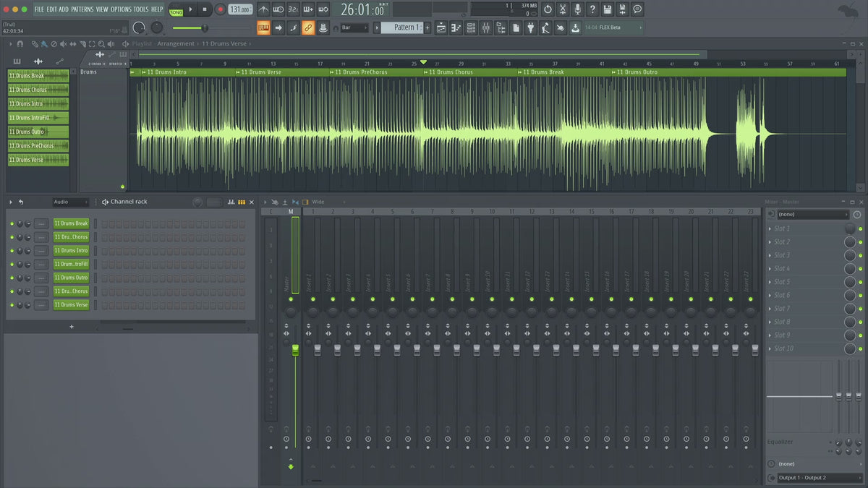Screen dimensions: 868x488
Task: Open the mixer view from the toolbar
Action: point(485,27)
